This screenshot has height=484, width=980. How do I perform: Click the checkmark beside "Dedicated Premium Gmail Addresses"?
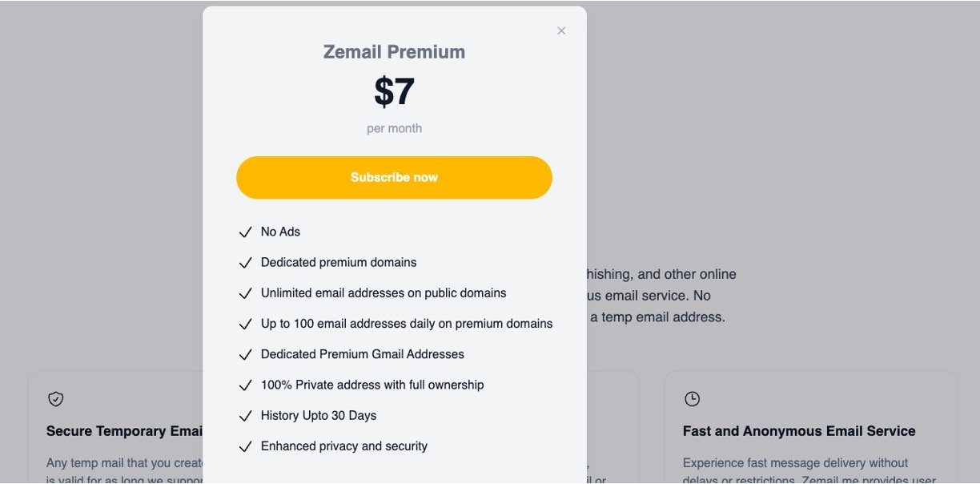(x=246, y=353)
